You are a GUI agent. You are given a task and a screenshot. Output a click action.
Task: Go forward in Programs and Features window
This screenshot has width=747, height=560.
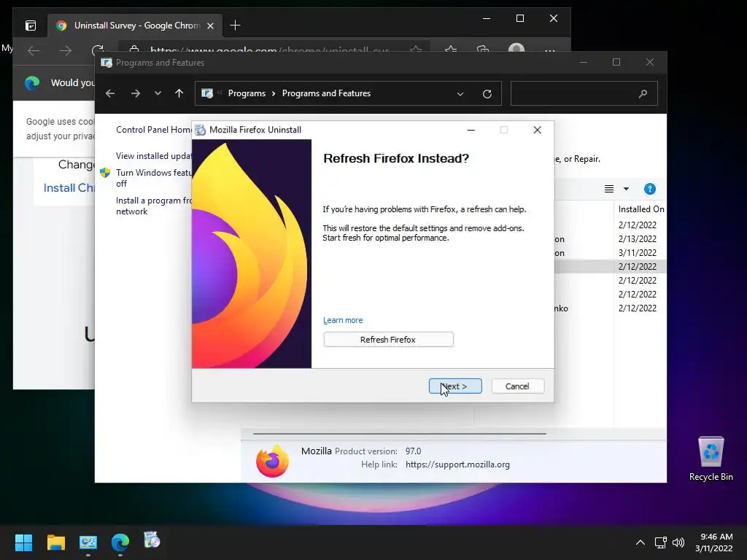[135, 93]
